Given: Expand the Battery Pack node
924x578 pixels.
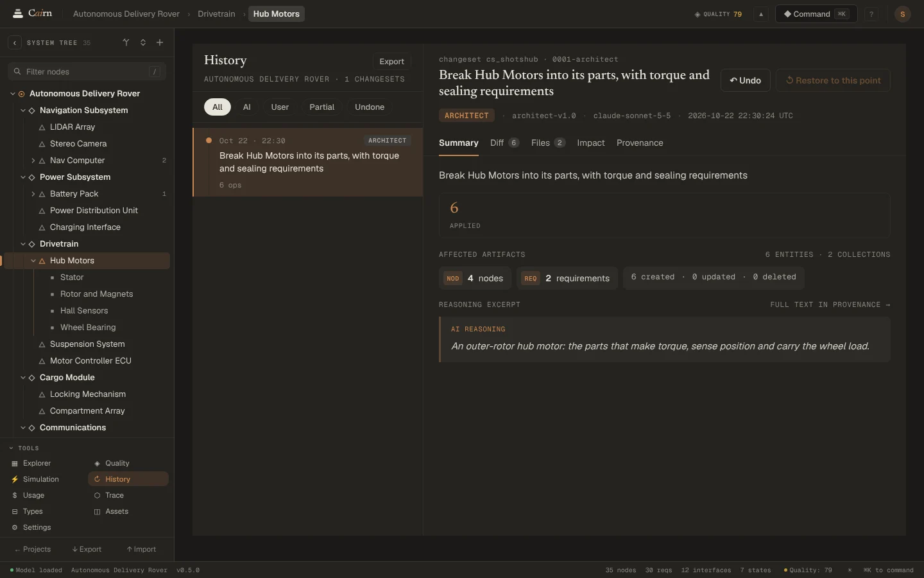Looking at the screenshot, I should (33, 194).
